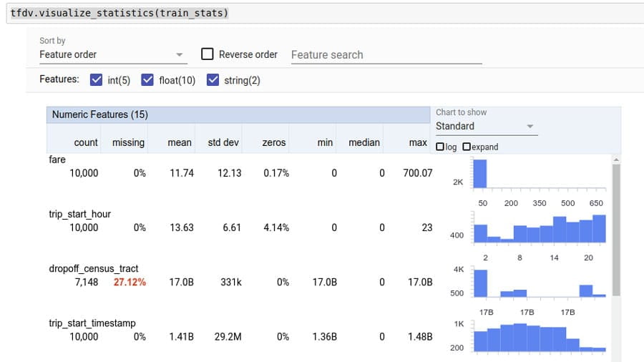Select the fare feature name

pyautogui.click(x=57, y=160)
